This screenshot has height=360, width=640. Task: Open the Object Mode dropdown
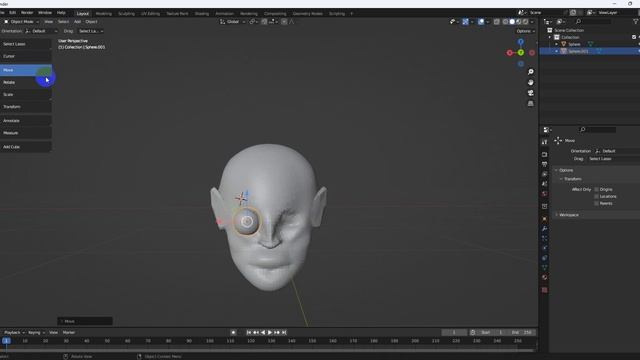click(x=21, y=22)
